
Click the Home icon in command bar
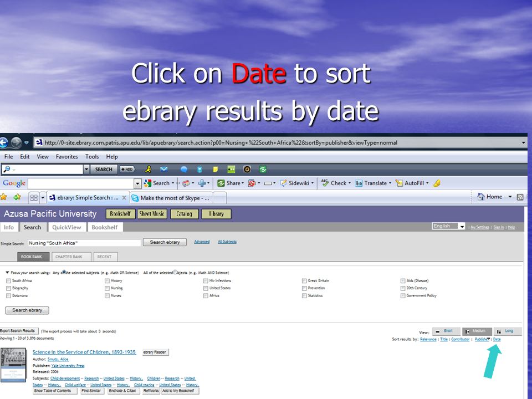tap(481, 196)
